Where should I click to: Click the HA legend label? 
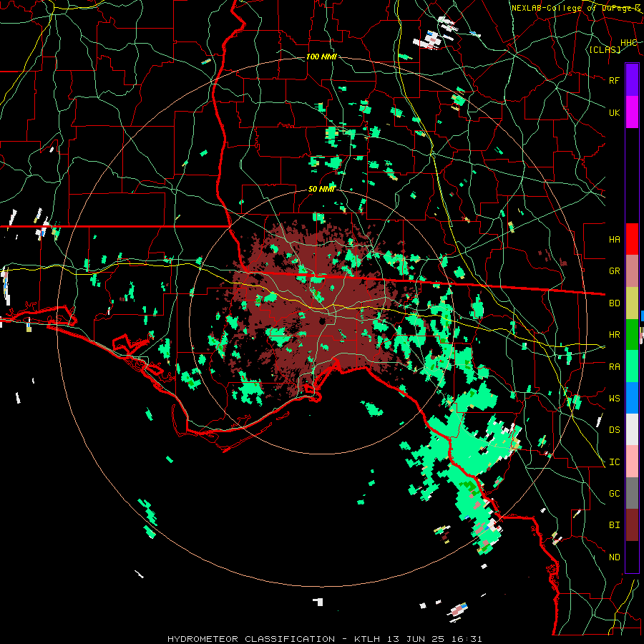614,240
